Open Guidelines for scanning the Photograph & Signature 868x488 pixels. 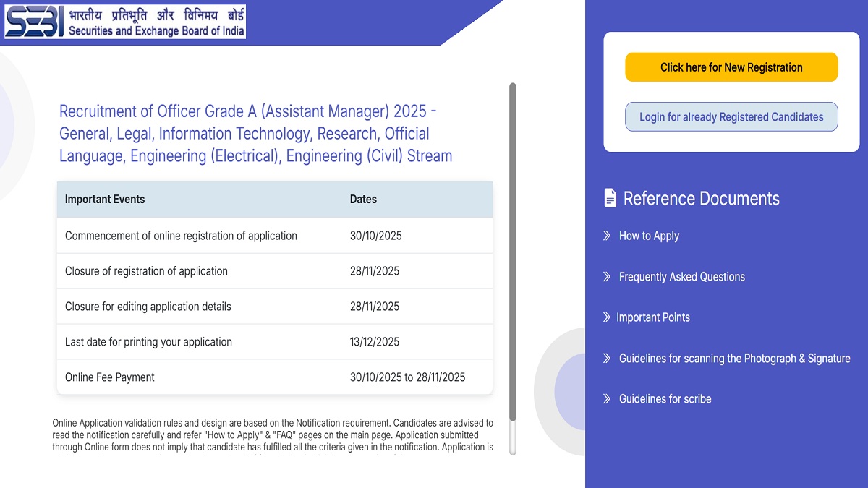point(734,358)
